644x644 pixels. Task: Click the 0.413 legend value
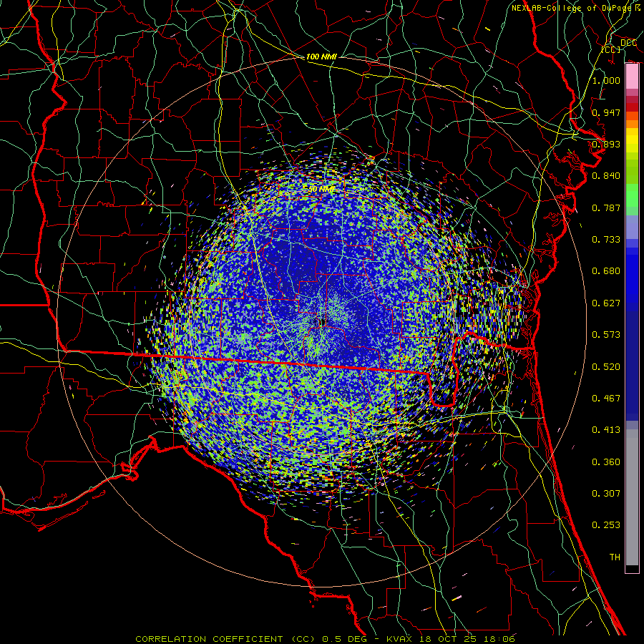pos(606,430)
